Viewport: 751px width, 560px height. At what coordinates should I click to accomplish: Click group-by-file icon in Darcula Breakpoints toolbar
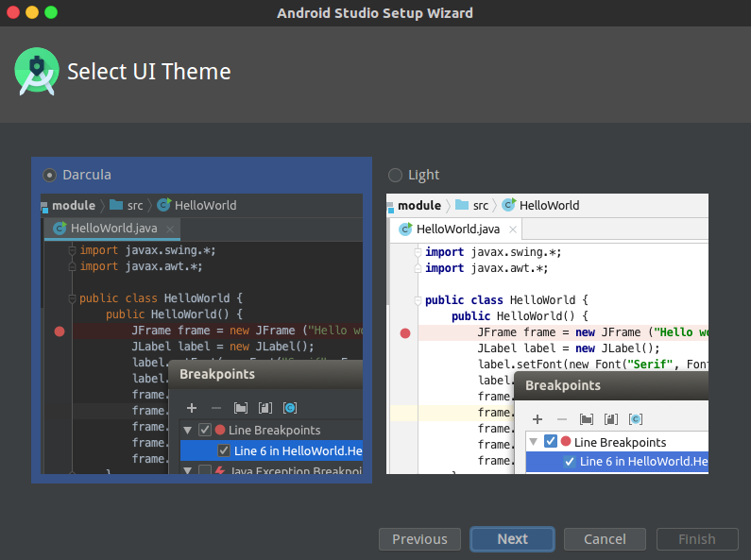[265, 408]
